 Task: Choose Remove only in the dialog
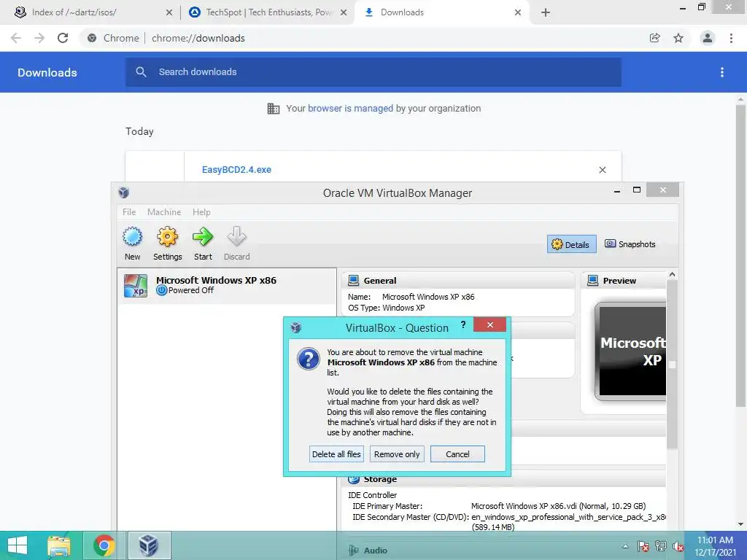[x=397, y=454]
